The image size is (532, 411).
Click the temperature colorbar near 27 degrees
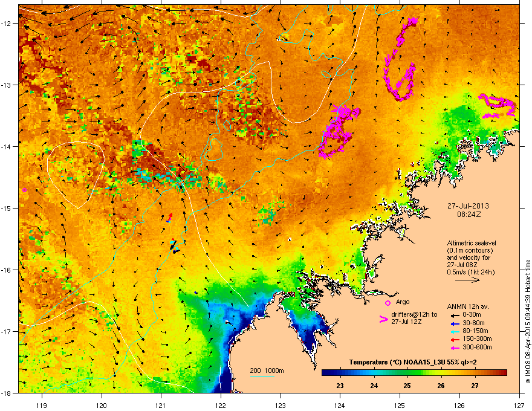pos(475,373)
